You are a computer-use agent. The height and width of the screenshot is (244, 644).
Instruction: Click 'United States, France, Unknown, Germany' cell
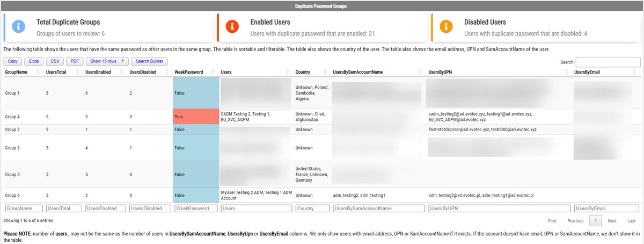(312, 174)
